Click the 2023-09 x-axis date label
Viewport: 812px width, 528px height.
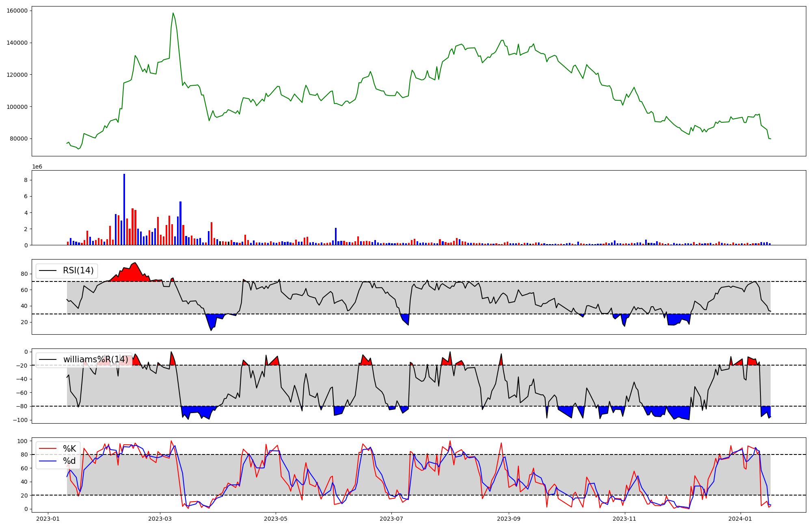[x=508, y=518]
